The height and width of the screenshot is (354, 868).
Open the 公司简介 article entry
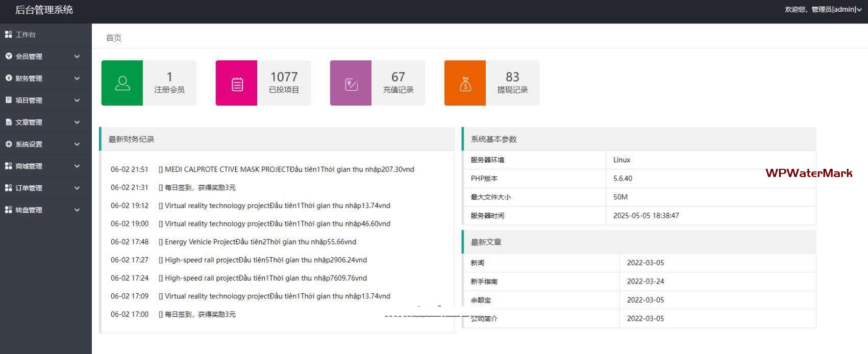tap(484, 319)
